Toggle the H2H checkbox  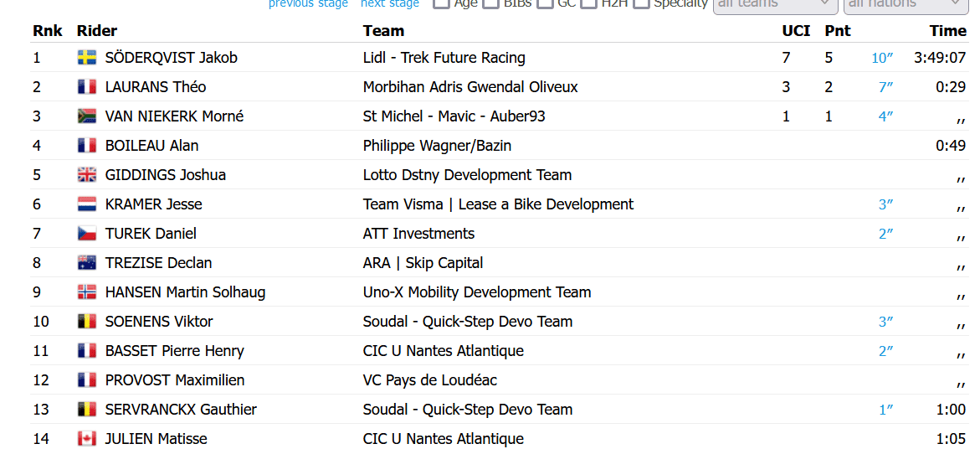(588, 3)
